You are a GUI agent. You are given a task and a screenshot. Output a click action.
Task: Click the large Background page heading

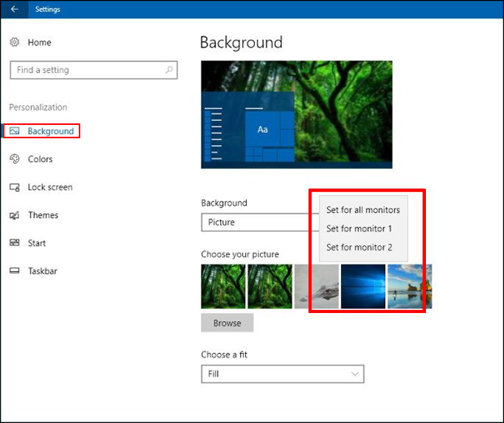[x=242, y=43]
